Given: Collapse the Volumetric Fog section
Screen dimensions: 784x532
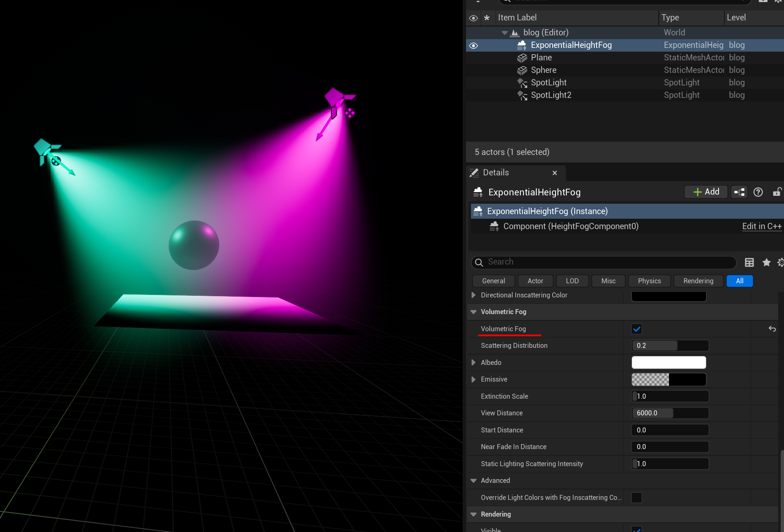Looking at the screenshot, I should click(473, 312).
